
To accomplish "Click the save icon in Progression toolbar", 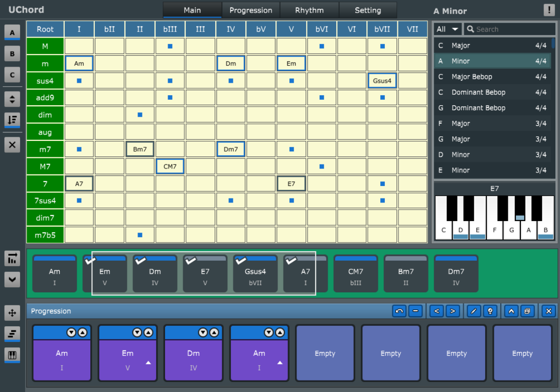I will click(527, 311).
